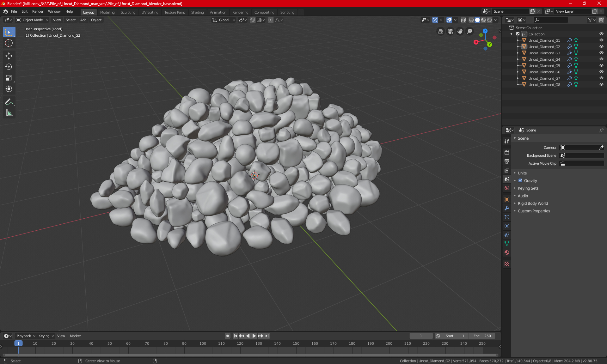The image size is (607, 364).
Task: Select rendered viewport shading sphere
Action: [x=489, y=20]
